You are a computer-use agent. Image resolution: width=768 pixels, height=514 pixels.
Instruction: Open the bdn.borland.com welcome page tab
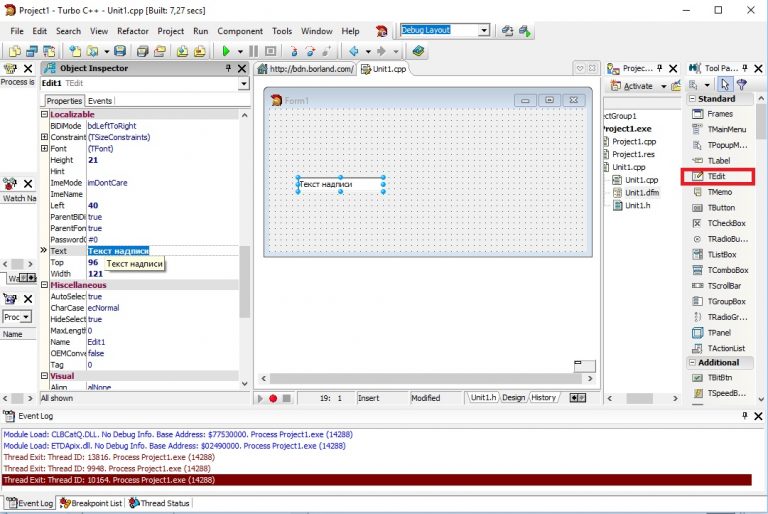tap(306, 69)
